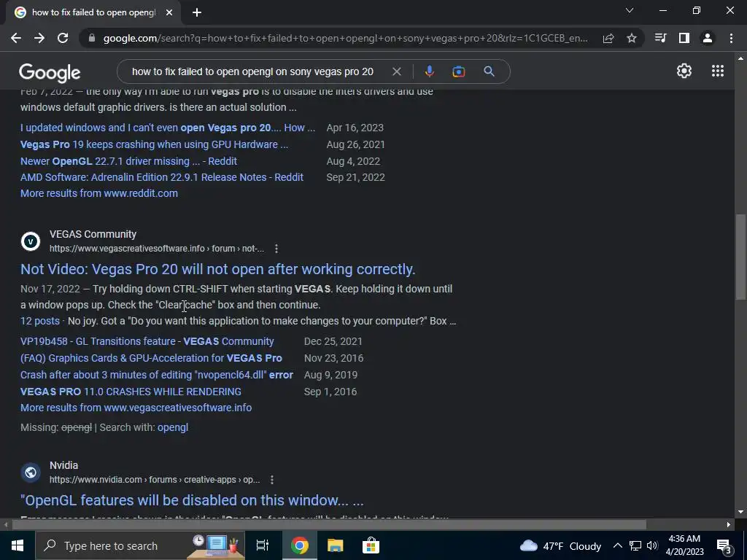
Task: Click 'More results from www.vegascreativesoftware.info'
Action: tap(136, 408)
